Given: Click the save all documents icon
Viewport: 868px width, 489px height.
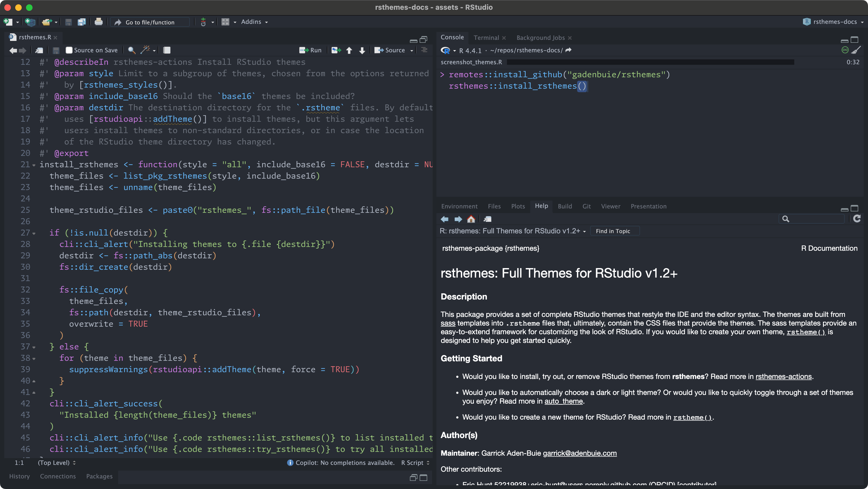Looking at the screenshot, I should pyautogui.click(x=82, y=22).
